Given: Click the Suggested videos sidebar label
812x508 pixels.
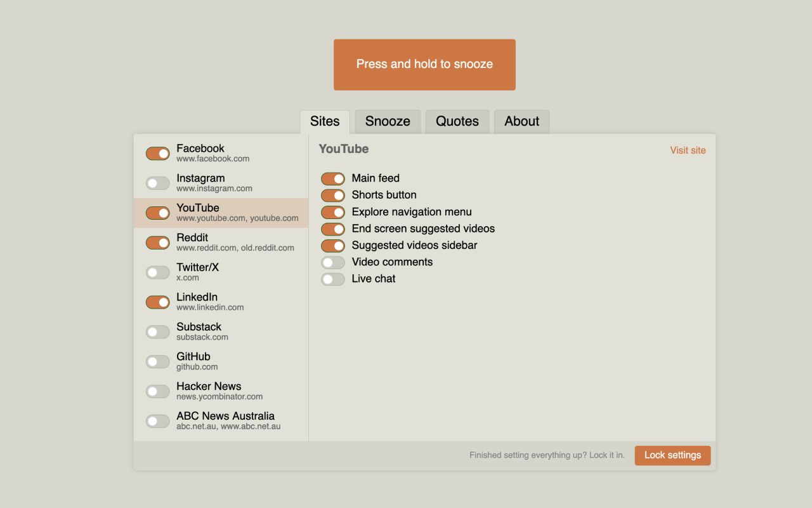Looking at the screenshot, I should pos(414,245).
